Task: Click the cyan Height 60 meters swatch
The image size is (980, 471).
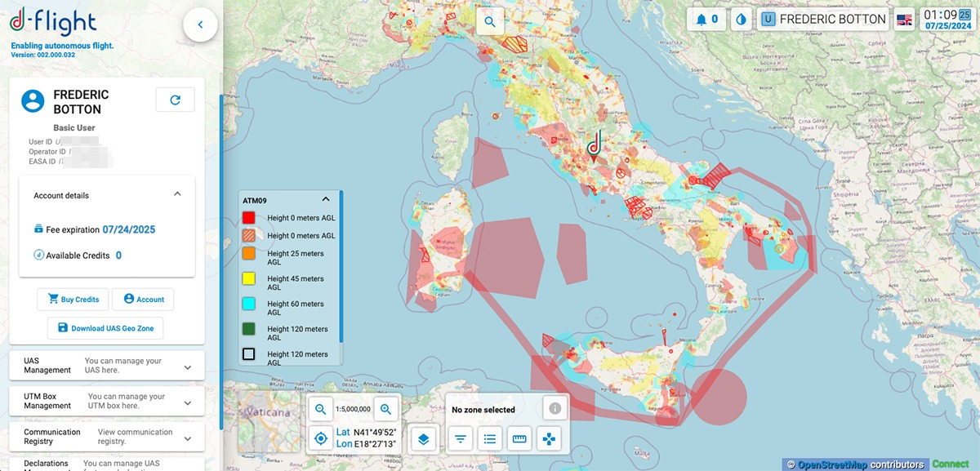Action: (249, 304)
